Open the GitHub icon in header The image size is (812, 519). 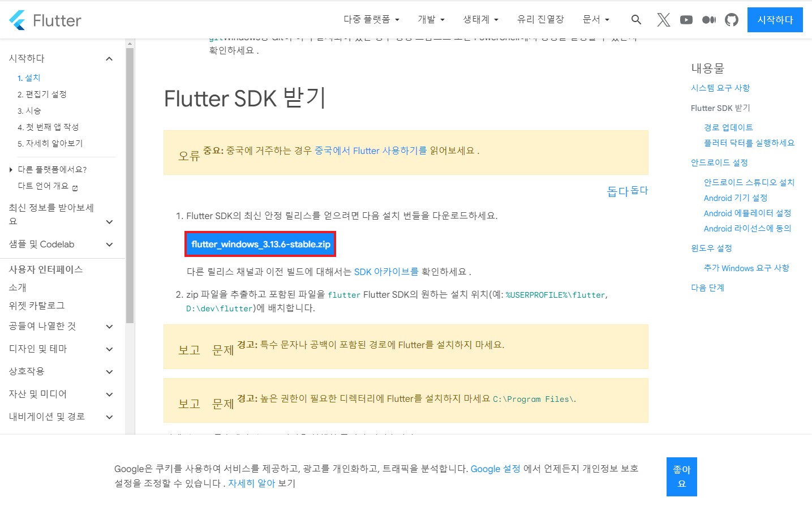pos(732,20)
